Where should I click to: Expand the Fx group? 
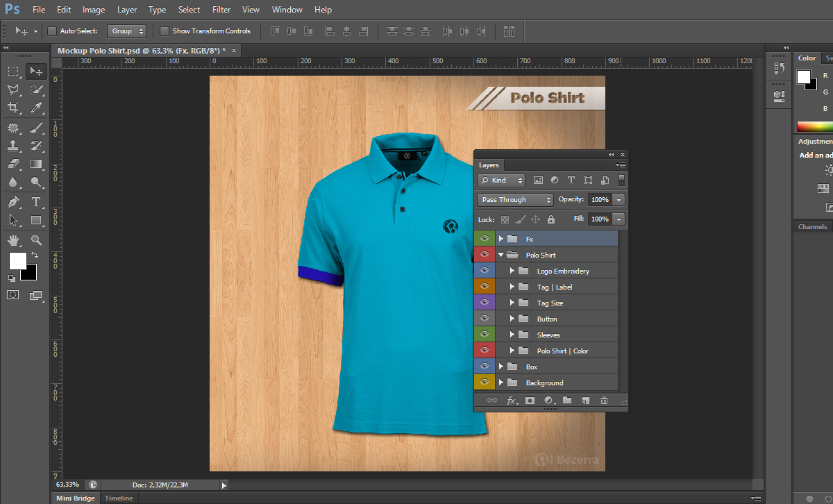(500, 239)
